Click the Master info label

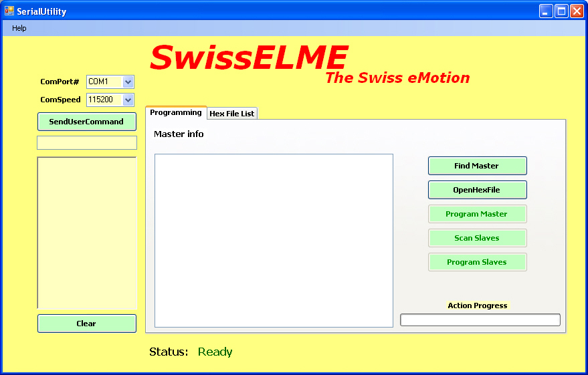click(179, 134)
